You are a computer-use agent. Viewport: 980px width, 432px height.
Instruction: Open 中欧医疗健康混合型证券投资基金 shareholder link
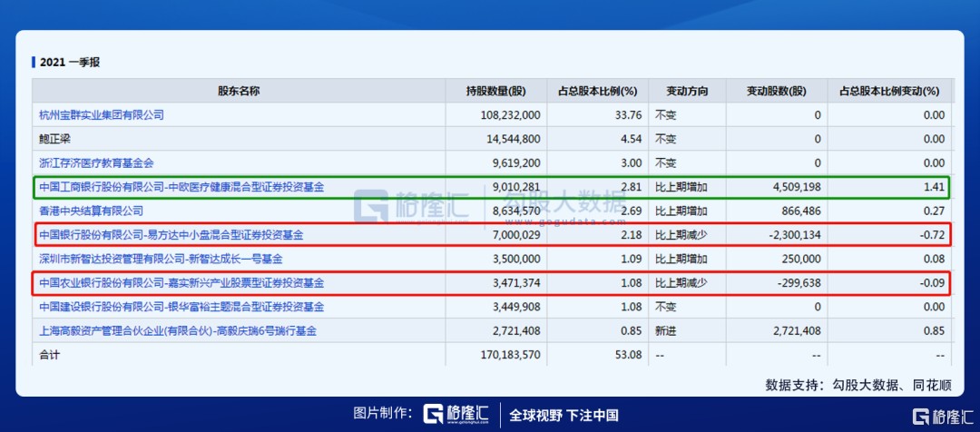pos(181,187)
